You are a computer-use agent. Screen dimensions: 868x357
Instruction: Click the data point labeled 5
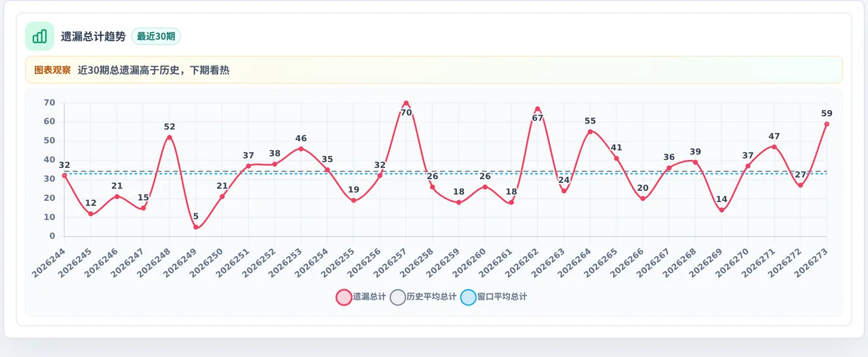[x=196, y=227]
